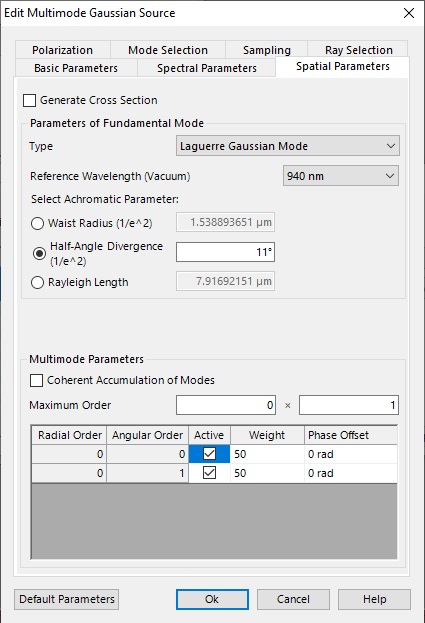425x623 pixels.
Task: Confirm the dialog with the Ok button
Action: coord(212,599)
